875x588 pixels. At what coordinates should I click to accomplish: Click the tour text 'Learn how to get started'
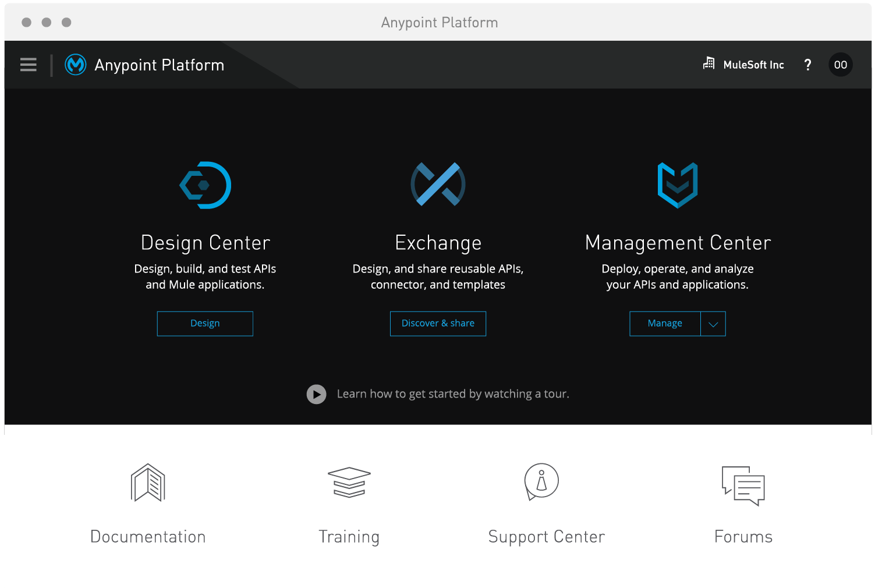[453, 394]
